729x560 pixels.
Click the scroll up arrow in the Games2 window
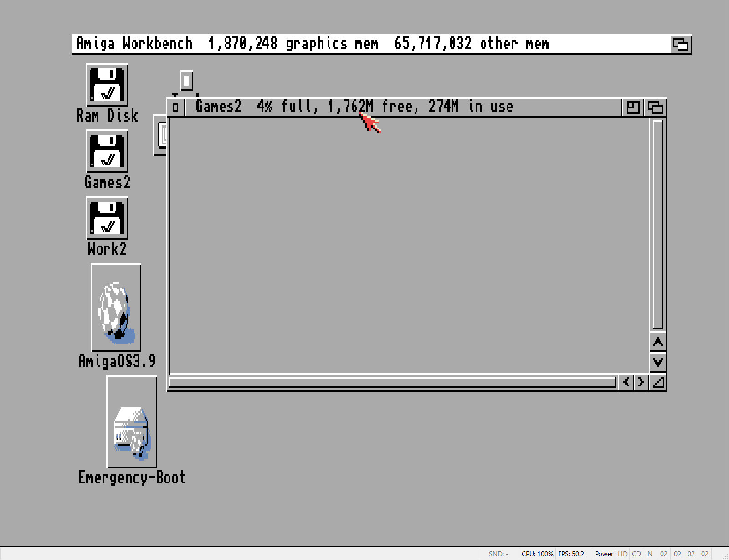(x=657, y=342)
